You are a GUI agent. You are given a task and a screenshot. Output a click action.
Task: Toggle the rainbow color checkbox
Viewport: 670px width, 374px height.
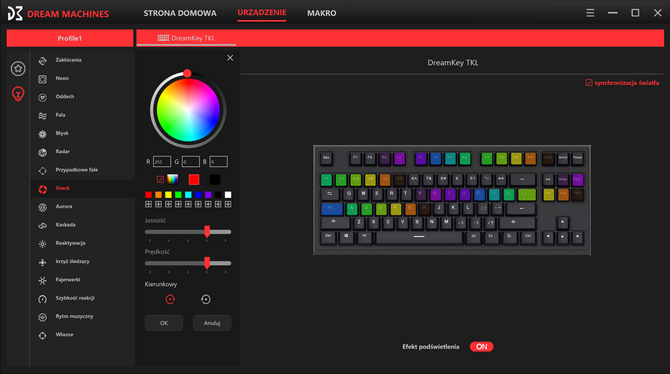(160, 180)
